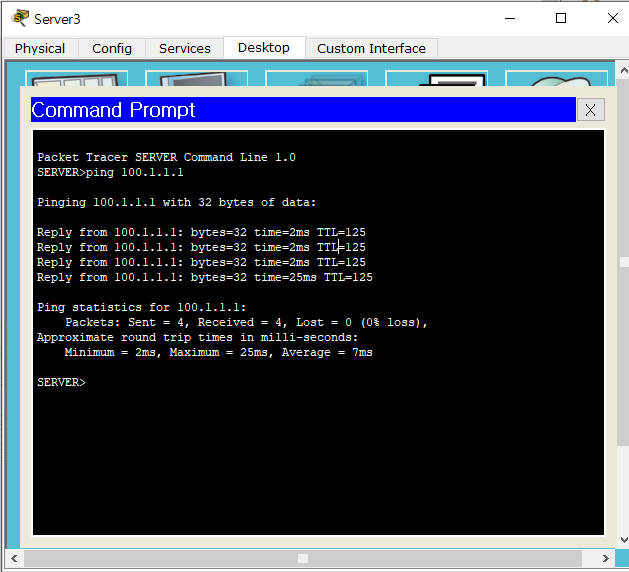Image resolution: width=629 pixels, height=572 pixels.
Task: Click the horizontal scrollbar thumb
Action: point(303,558)
